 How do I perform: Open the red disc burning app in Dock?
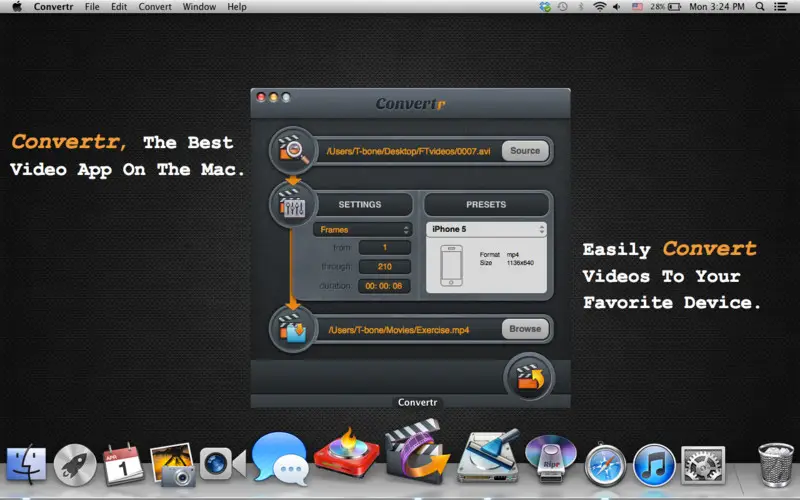tap(347, 454)
